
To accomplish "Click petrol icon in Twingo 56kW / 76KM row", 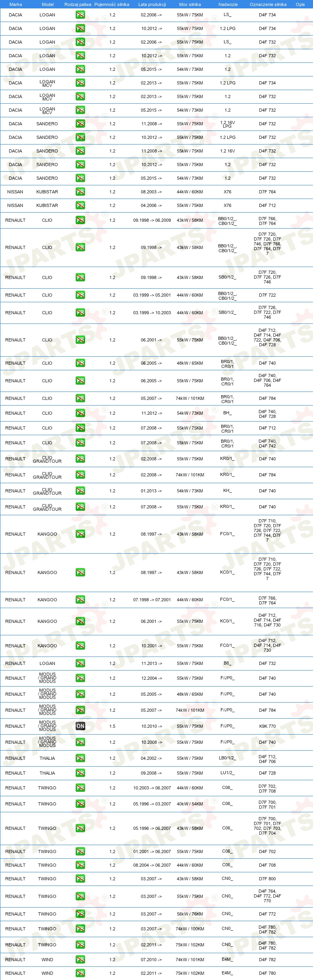I will (x=80, y=914).
